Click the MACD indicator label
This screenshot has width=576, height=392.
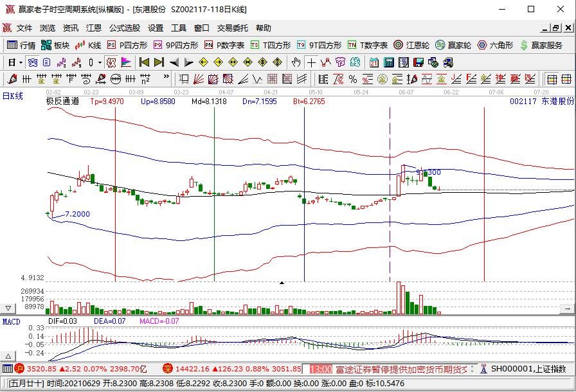12,321
